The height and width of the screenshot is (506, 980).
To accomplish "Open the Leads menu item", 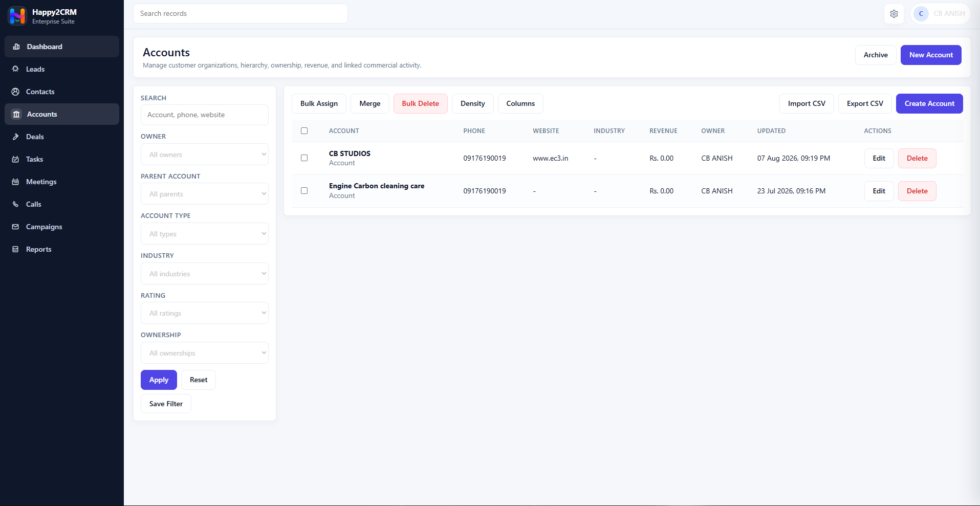I will coord(62,69).
